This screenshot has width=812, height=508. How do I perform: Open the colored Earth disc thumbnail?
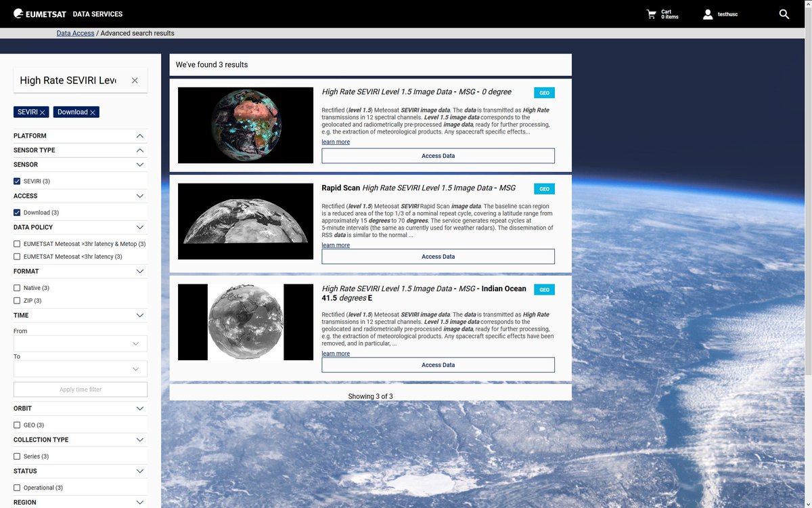246,125
